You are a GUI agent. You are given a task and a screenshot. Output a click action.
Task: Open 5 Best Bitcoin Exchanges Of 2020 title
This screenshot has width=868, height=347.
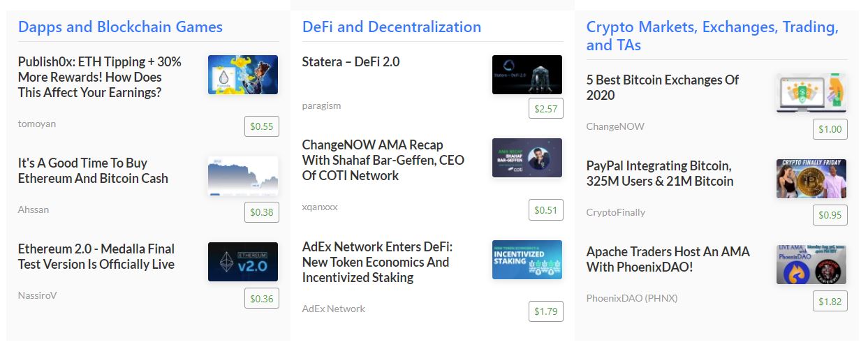663,87
